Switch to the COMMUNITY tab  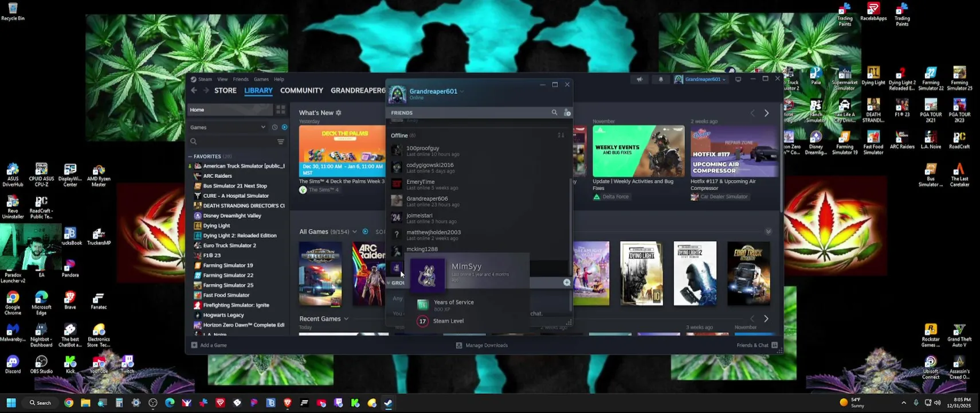tap(301, 91)
